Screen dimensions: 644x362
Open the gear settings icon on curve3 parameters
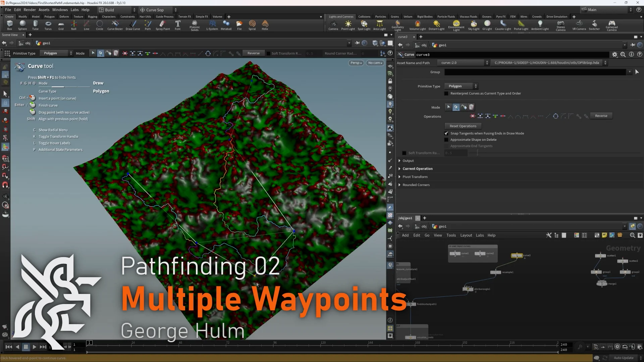pos(615,54)
